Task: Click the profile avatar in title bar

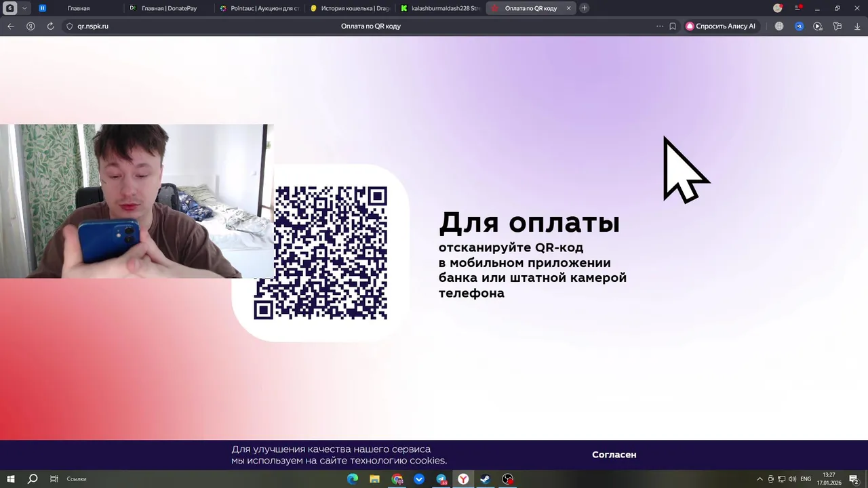Action: click(778, 8)
